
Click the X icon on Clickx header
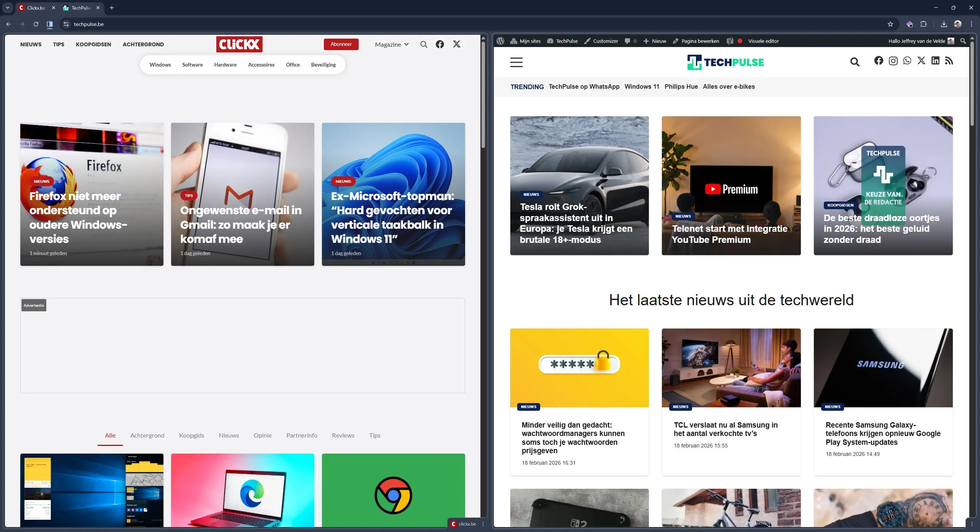(456, 44)
